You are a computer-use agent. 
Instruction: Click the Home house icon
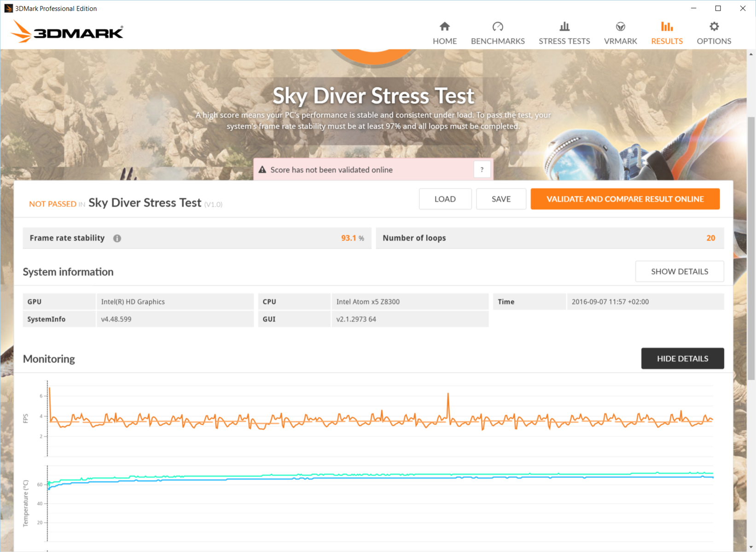444,26
